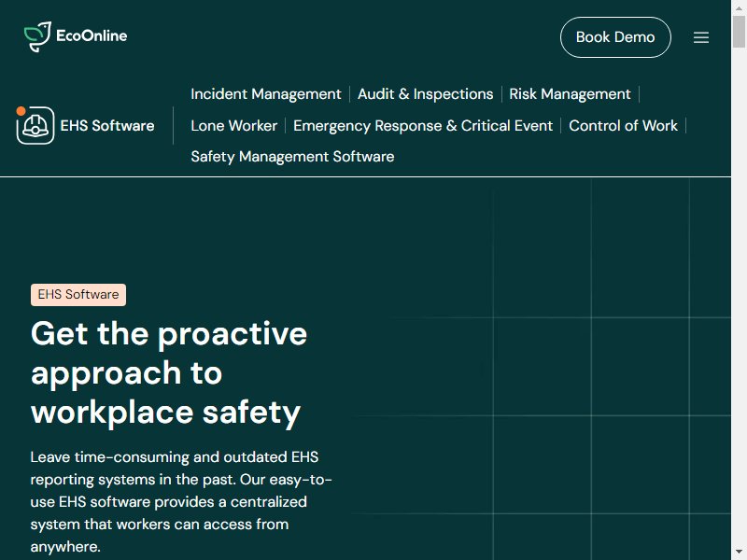Click the page scrollbar thumb

point(739,32)
